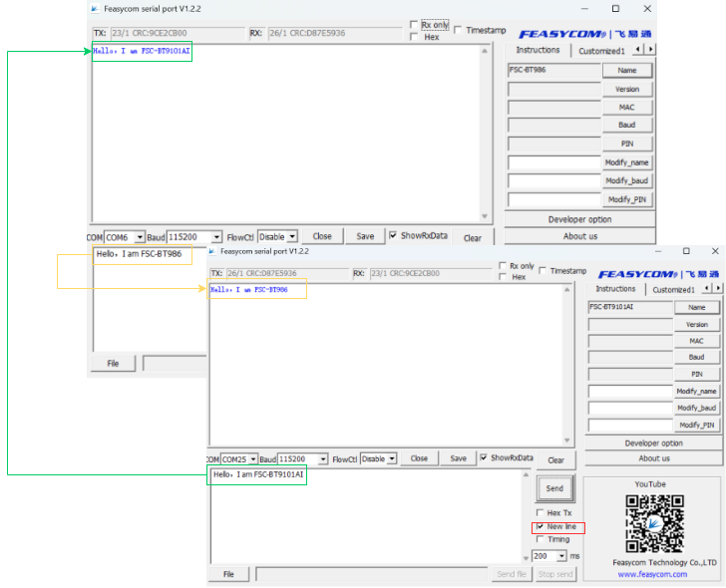
Task: Toggle ShowRxData in the front window
Action: point(484,457)
